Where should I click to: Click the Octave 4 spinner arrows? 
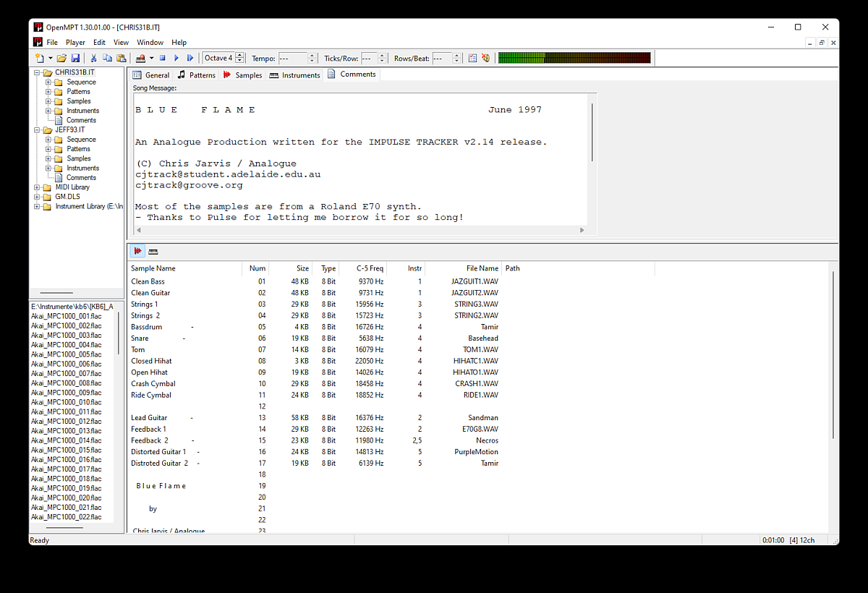240,58
